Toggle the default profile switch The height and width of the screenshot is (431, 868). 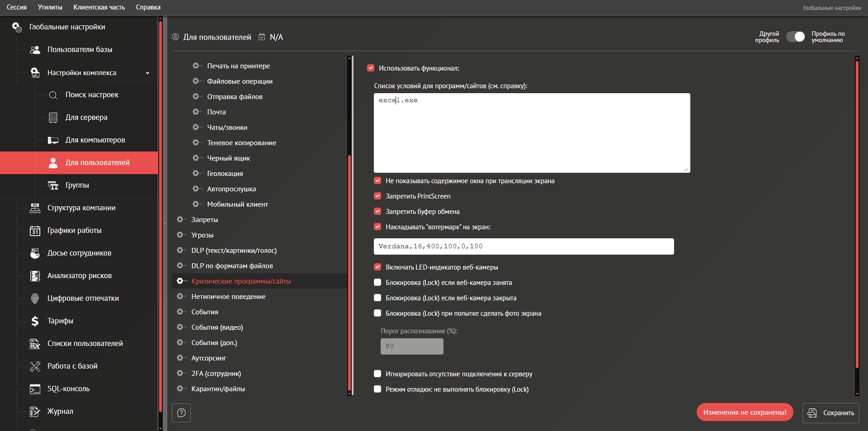coord(795,37)
